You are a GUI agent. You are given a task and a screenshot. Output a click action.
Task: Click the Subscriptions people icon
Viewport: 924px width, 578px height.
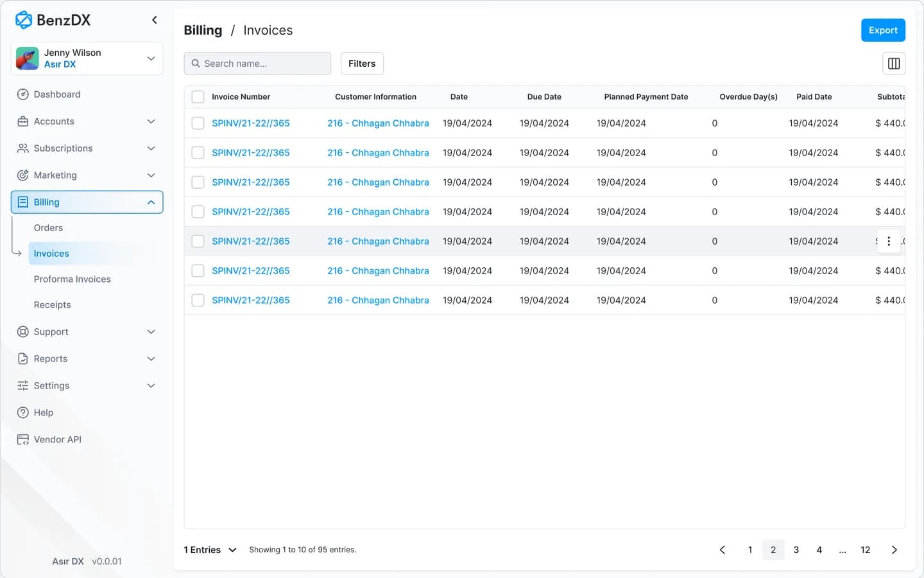pos(23,148)
